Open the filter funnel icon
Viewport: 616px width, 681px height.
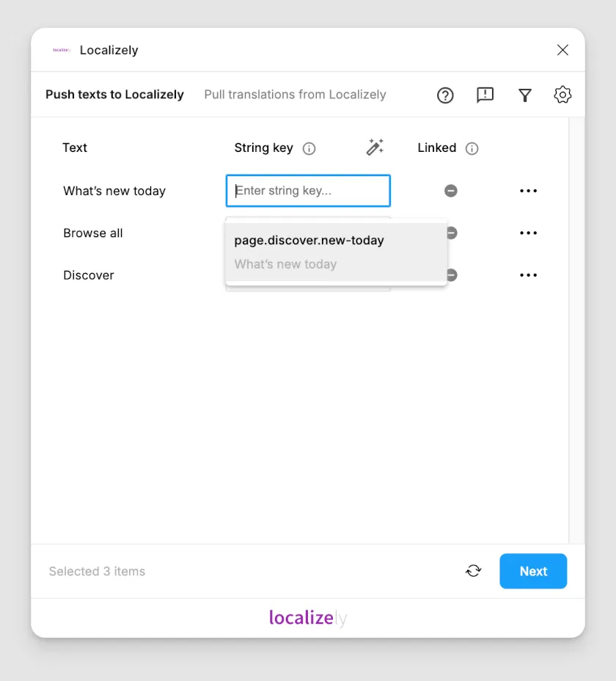pos(525,95)
